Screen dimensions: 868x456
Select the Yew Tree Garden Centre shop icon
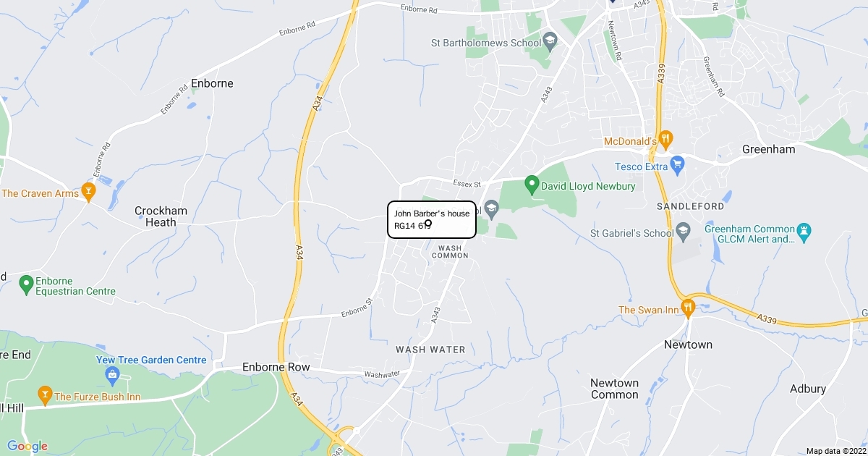tap(112, 374)
